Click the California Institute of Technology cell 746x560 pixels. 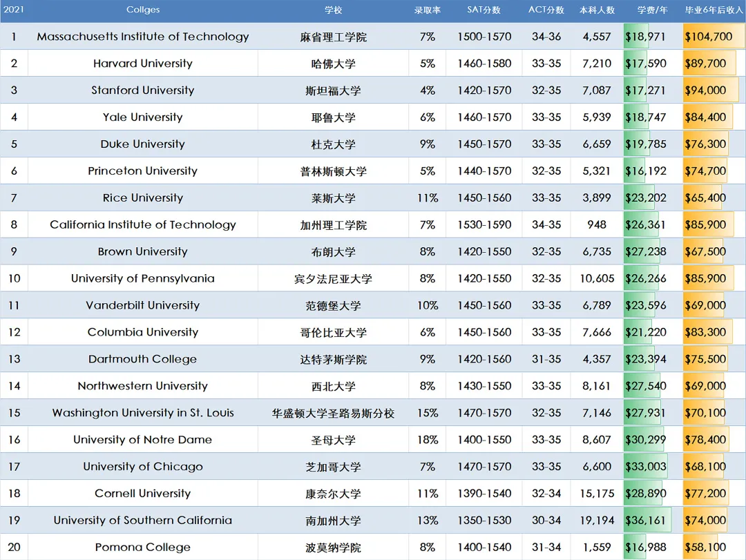143,224
